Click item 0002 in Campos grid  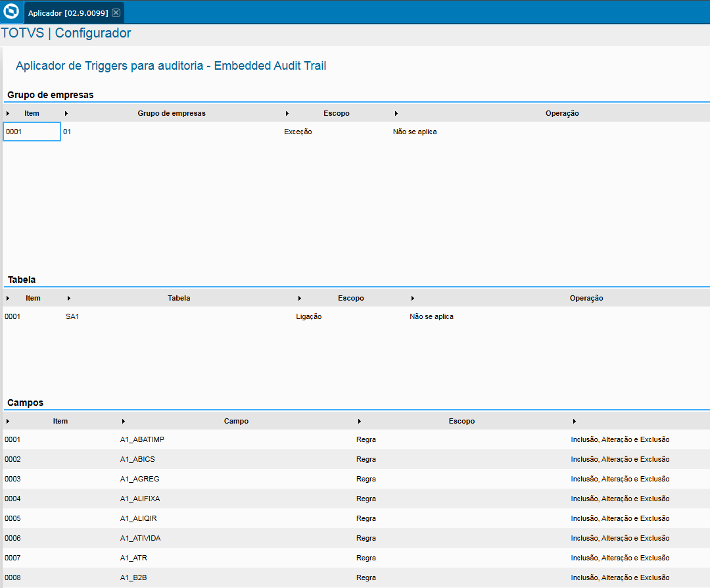[x=12, y=459]
